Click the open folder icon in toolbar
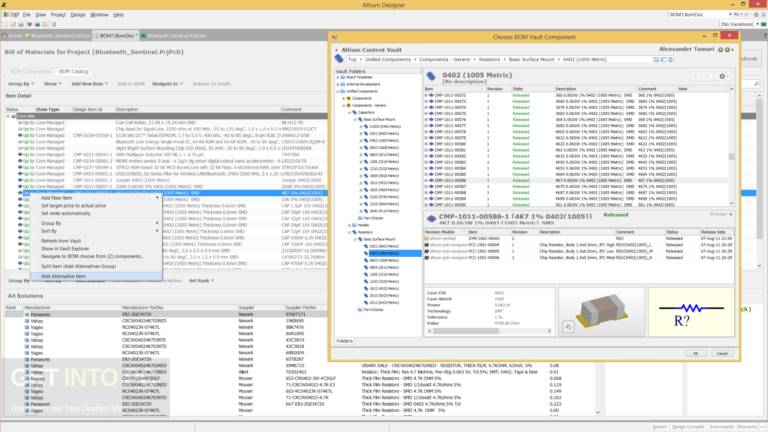 click(14, 24)
